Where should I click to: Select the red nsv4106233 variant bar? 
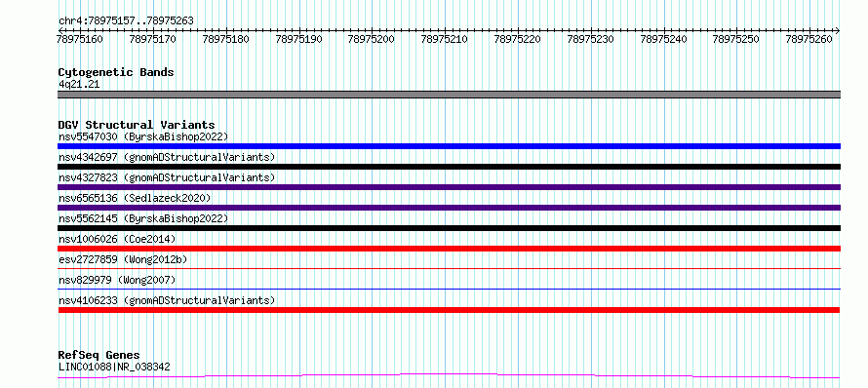(449, 310)
